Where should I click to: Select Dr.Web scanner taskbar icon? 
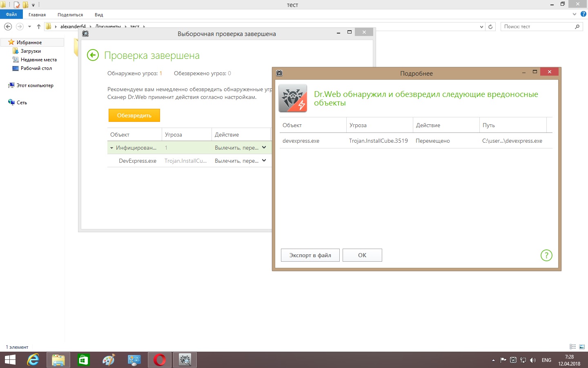(185, 360)
